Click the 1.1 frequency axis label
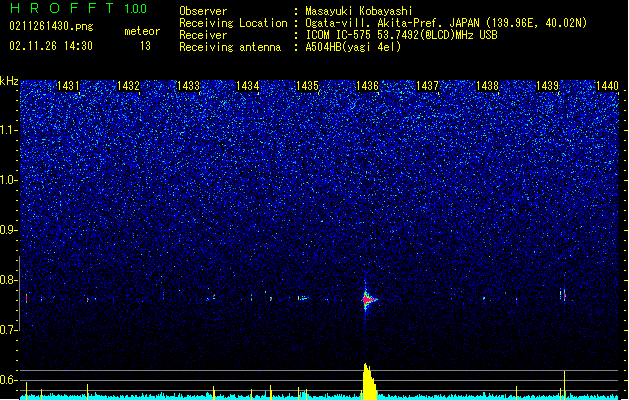This screenshot has width=629, height=400. click(x=9, y=130)
